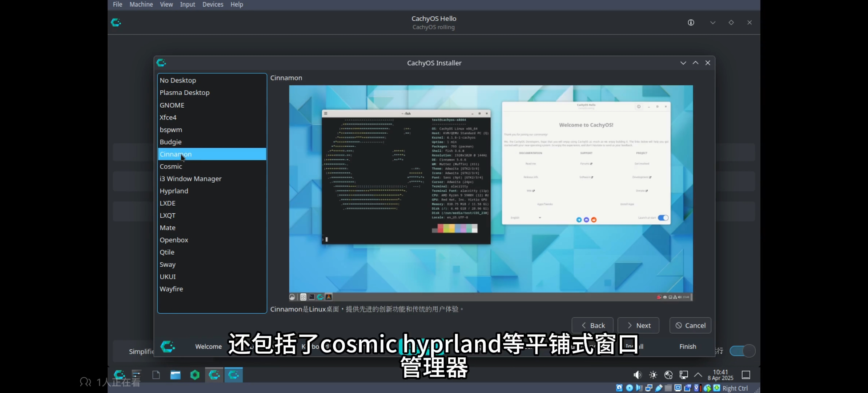Choose GNOME desktop environment

[x=212, y=105]
